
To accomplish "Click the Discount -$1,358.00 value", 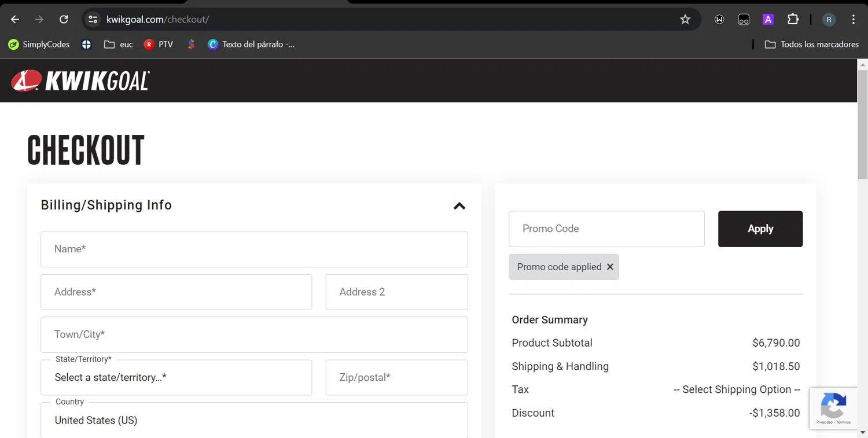I will pyautogui.click(x=774, y=413).
